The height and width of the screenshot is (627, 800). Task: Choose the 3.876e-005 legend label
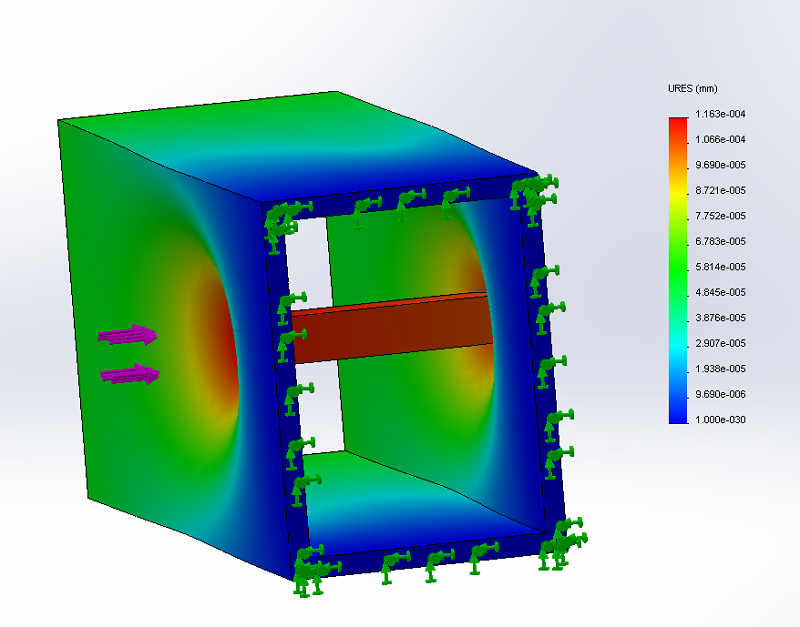(x=720, y=318)
